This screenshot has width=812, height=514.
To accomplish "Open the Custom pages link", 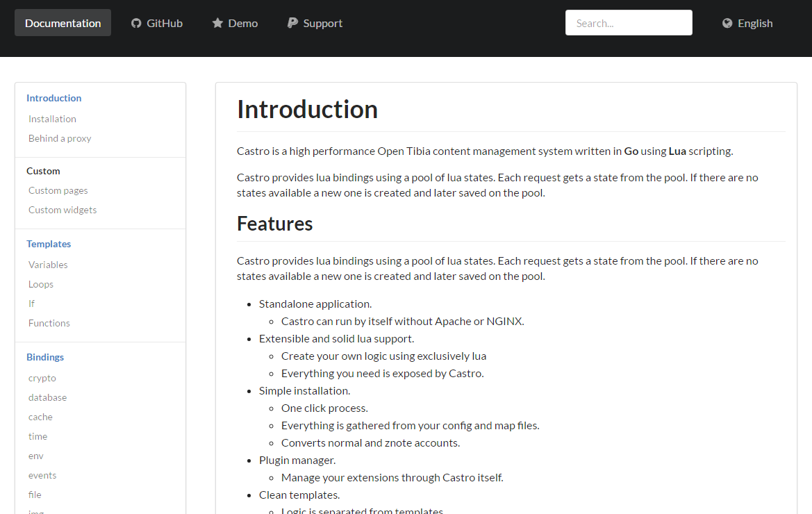I will (58, 190).
